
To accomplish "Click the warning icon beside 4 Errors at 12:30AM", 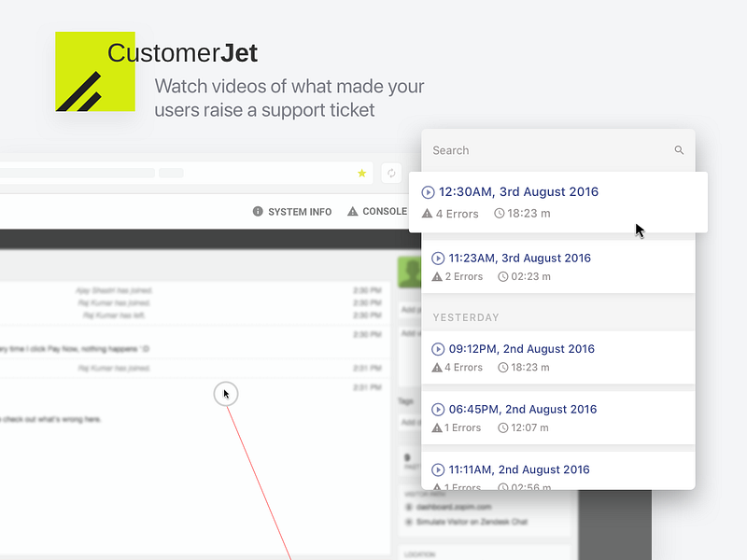I will coord(428,214).
